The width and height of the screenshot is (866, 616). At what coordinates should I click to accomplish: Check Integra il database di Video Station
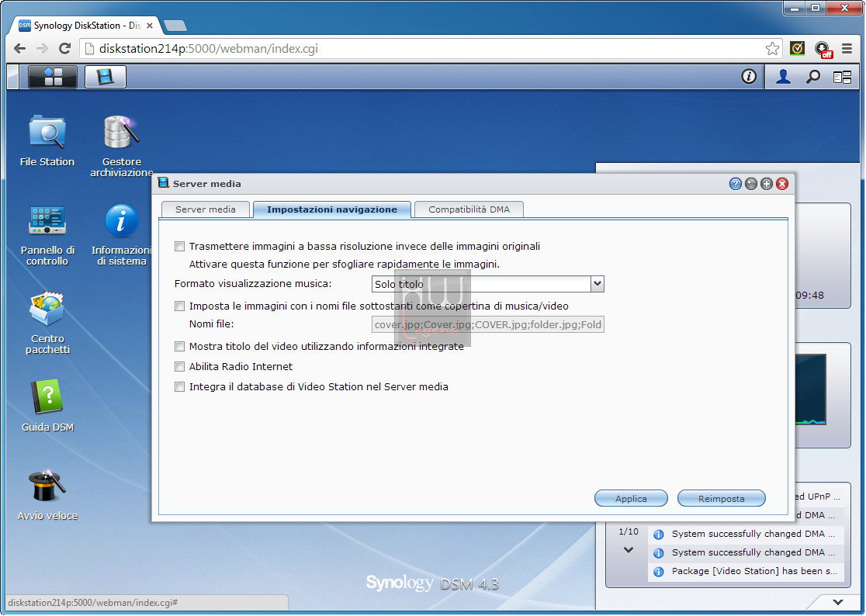[x=179, y=387]
